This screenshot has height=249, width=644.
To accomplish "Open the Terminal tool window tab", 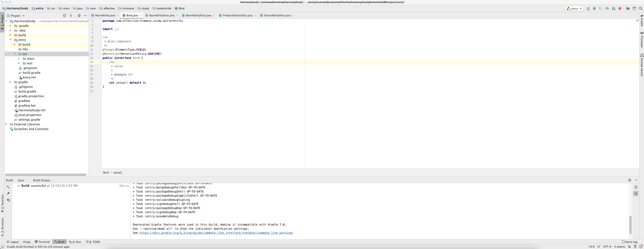I will pos(42,242).
